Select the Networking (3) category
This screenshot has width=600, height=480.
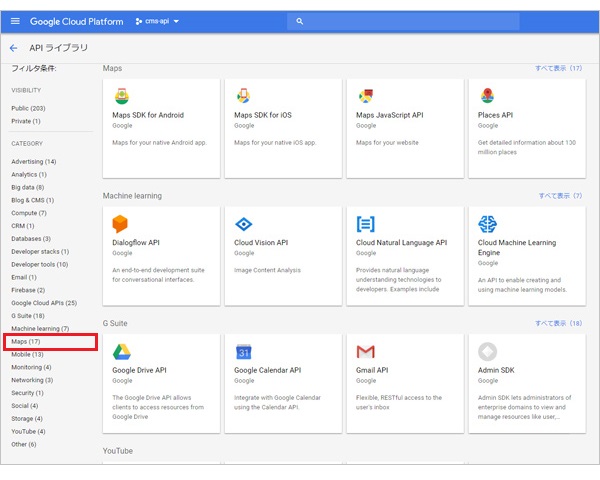pos(32,380)
